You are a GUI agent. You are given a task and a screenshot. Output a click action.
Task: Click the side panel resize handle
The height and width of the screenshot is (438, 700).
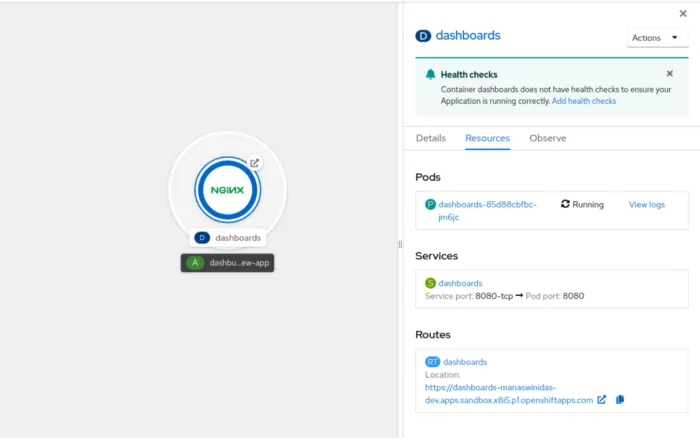(400, 244)
